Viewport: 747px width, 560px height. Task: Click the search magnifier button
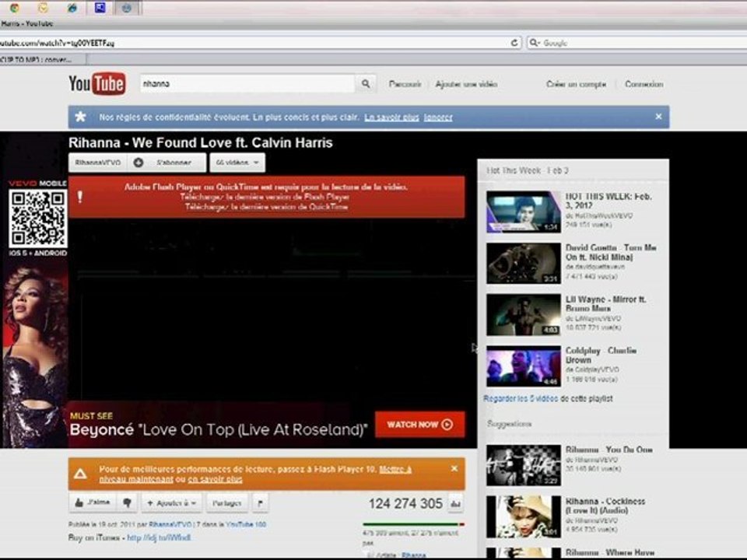(x=366, y=84)
